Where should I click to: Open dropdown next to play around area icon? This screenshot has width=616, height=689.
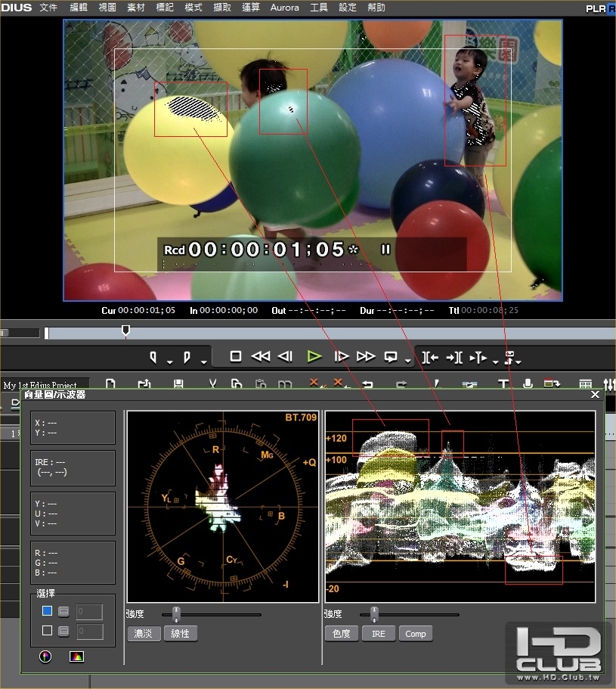[496, 362]
